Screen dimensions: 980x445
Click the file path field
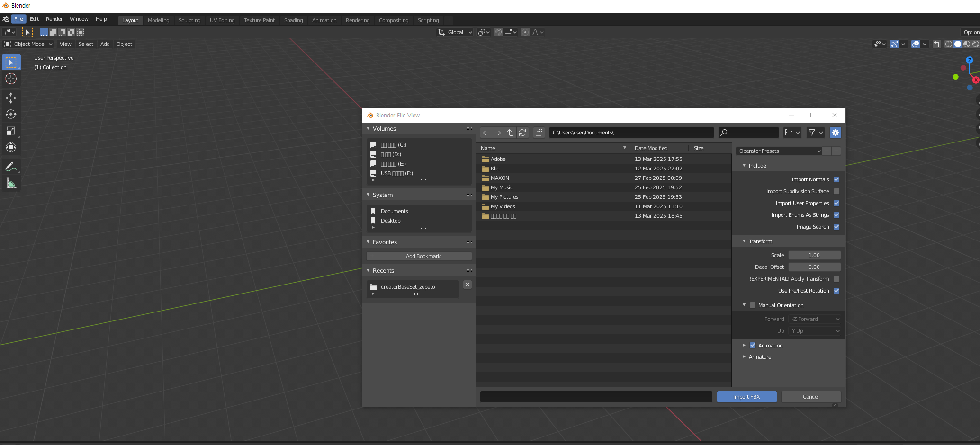pyautogui.click(x=631, y=133)
